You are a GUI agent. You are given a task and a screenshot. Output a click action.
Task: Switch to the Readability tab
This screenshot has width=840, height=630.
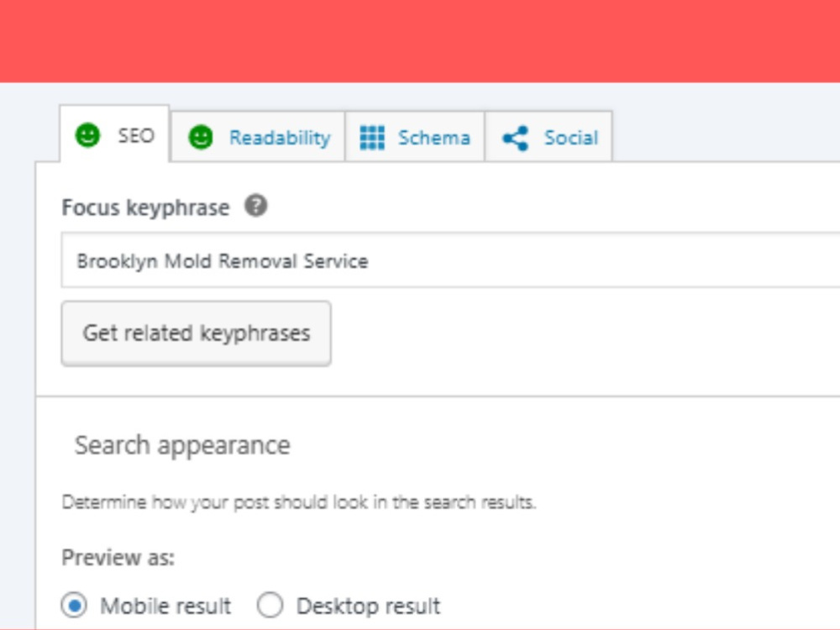pos(258,137)
